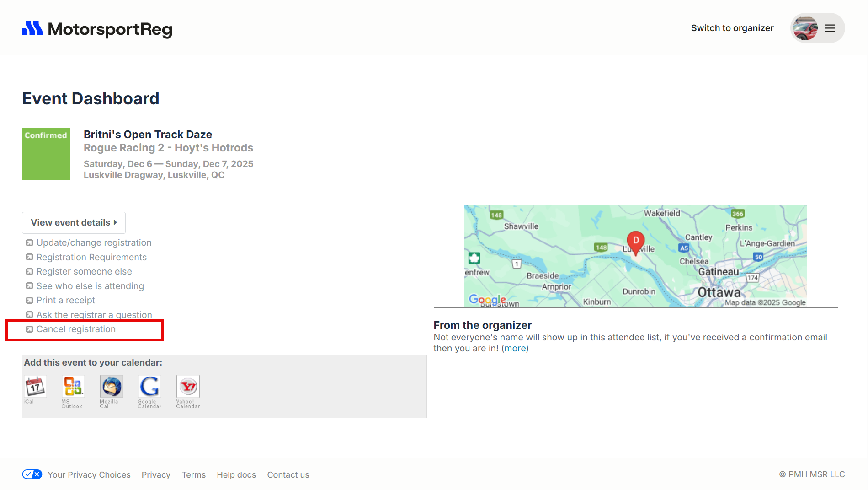Screen dimensions: 868x490
Task: Open Print a receipt
Action: pos(66,300)
